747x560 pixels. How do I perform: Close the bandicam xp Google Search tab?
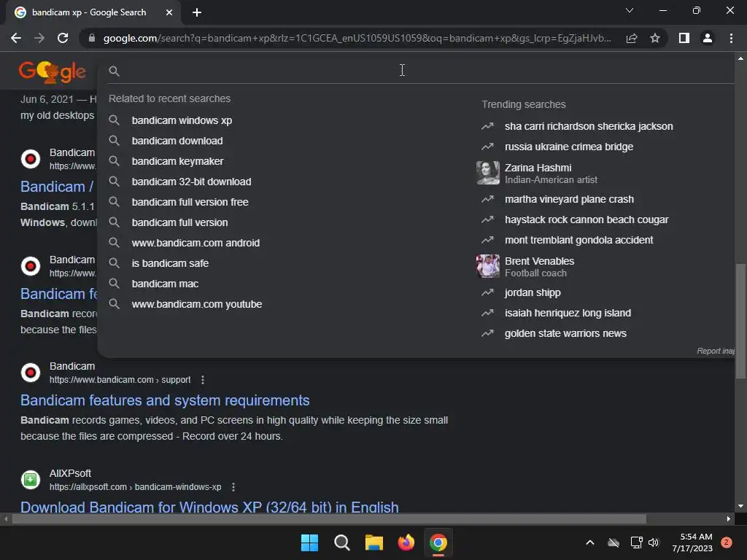(x=169, y=12)
